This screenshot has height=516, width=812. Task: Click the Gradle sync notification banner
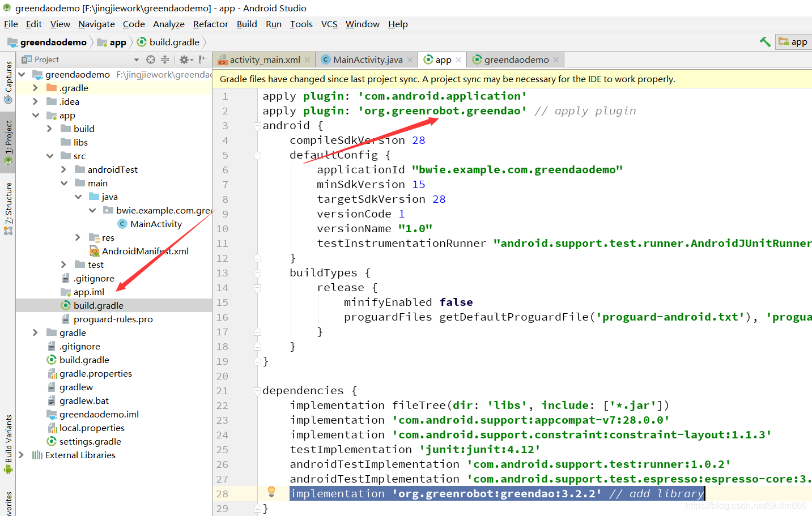coord(513,79)
